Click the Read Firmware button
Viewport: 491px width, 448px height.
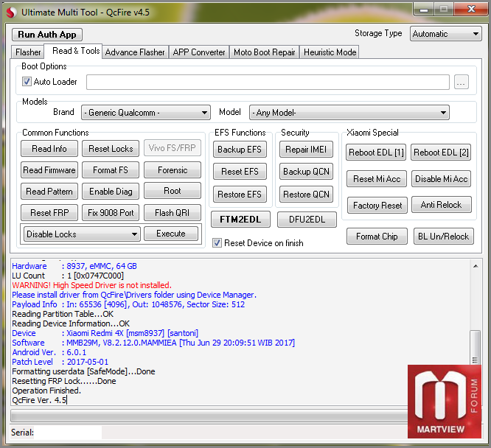(x=49, y=169)
